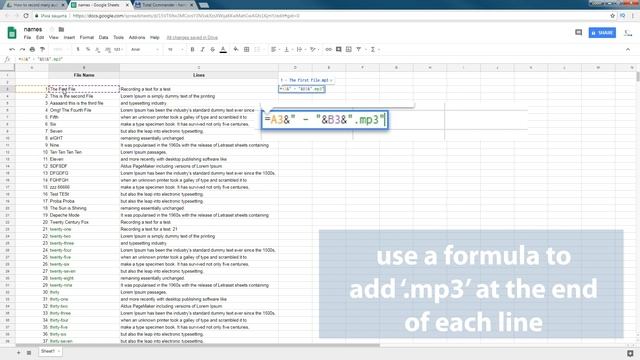The height and width of the screenshot is (360, 640).
Task: Click the all sheets list icon
Action: [x=29, y=352]
